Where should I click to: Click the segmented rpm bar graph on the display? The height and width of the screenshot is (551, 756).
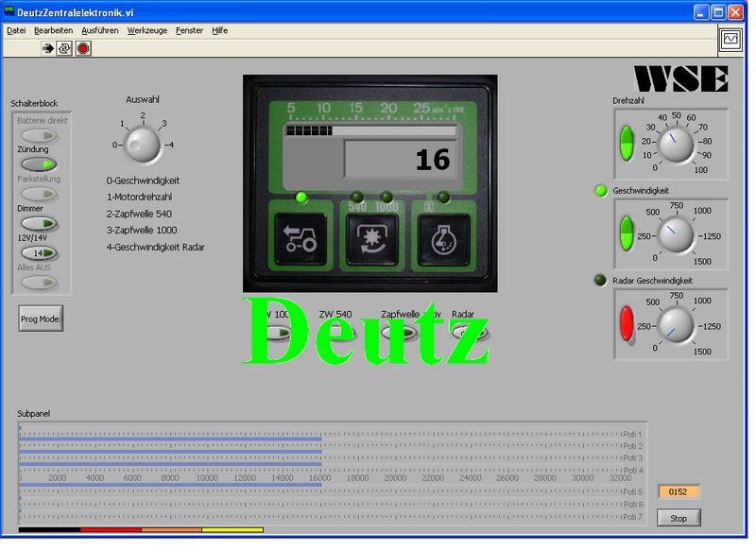click(370, 130)
